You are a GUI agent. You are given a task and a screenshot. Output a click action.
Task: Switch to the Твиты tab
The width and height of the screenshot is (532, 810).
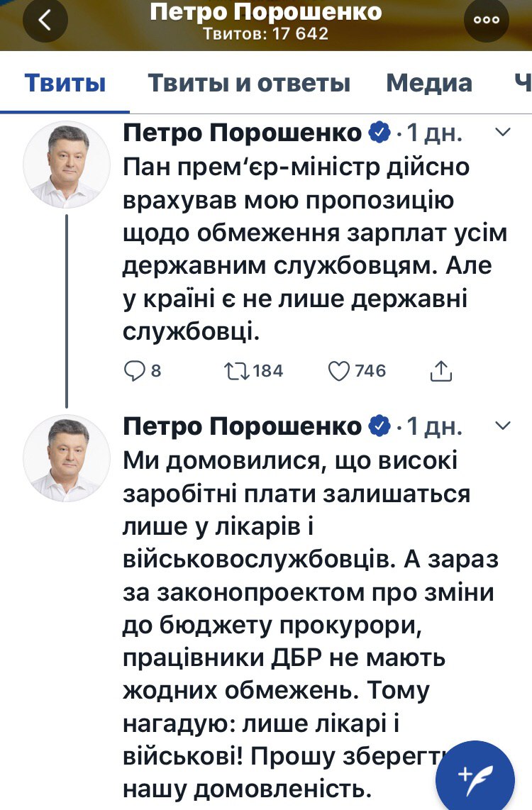click(65, 84)
